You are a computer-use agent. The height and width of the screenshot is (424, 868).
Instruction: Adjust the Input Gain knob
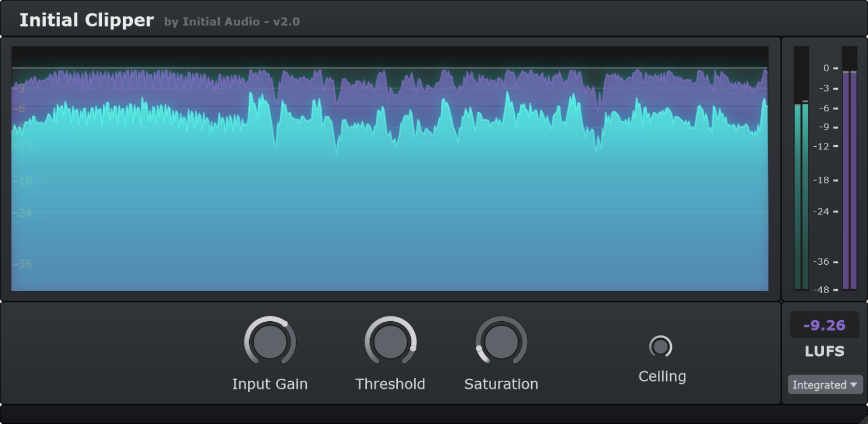[x=270, y=341]
